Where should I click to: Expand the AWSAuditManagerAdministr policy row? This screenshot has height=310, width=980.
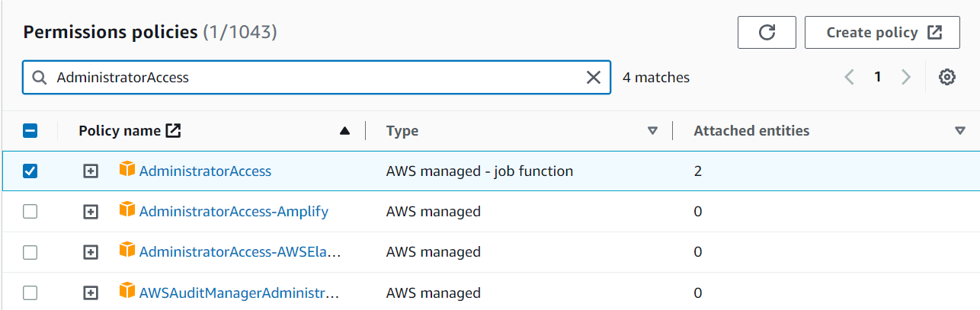coord(91,293)
